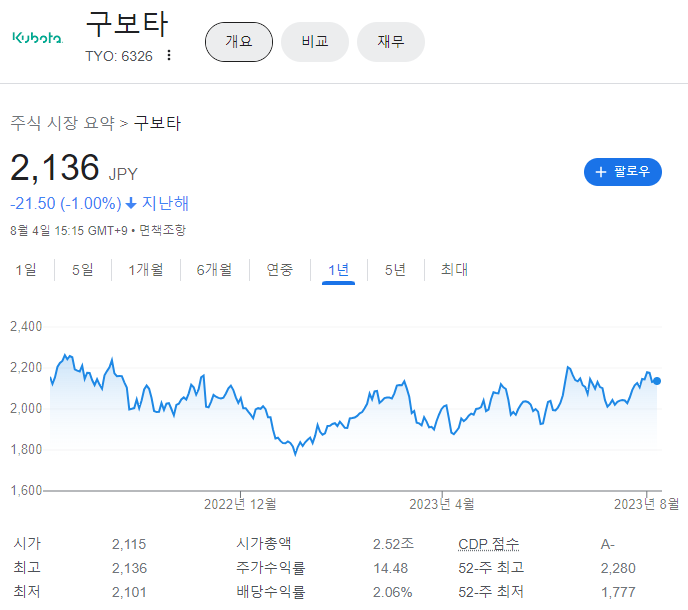Image resolution: width=688 pixels, height=610 pixels.
Task: Click the blue endpoint dot on chart
Action: [656, 381]
